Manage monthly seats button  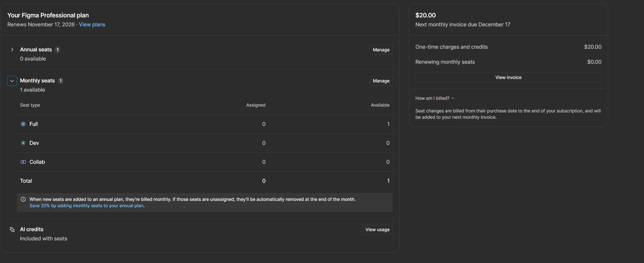click(x=381, y=81)
